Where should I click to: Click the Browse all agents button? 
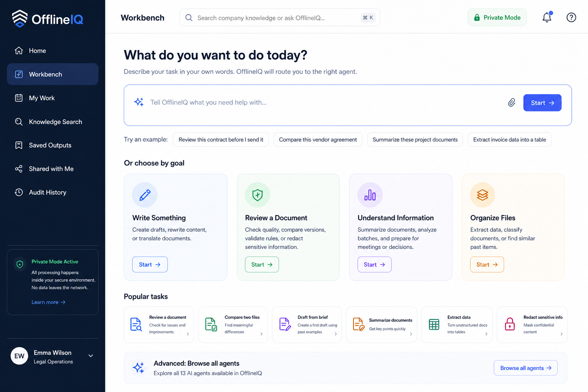(526, 368)
